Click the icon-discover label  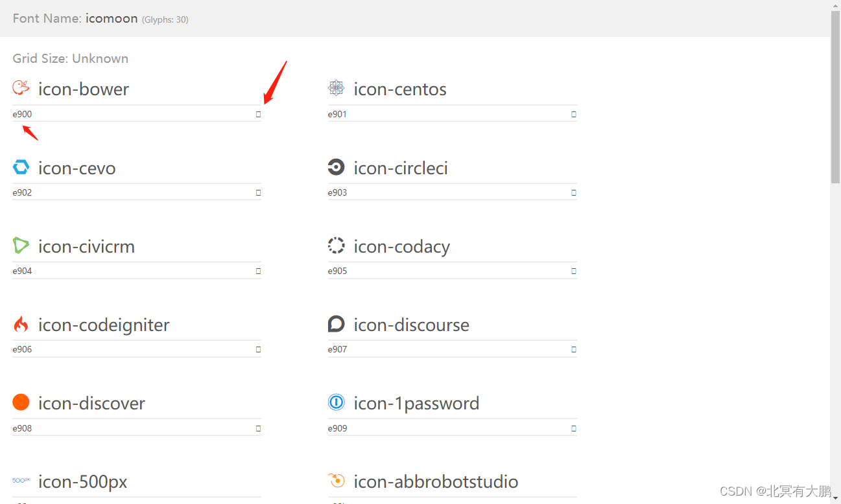click(x=91, y=403)
